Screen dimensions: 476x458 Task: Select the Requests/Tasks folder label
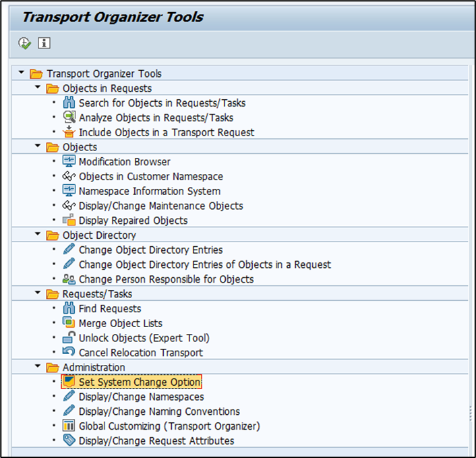coord(97,294)
